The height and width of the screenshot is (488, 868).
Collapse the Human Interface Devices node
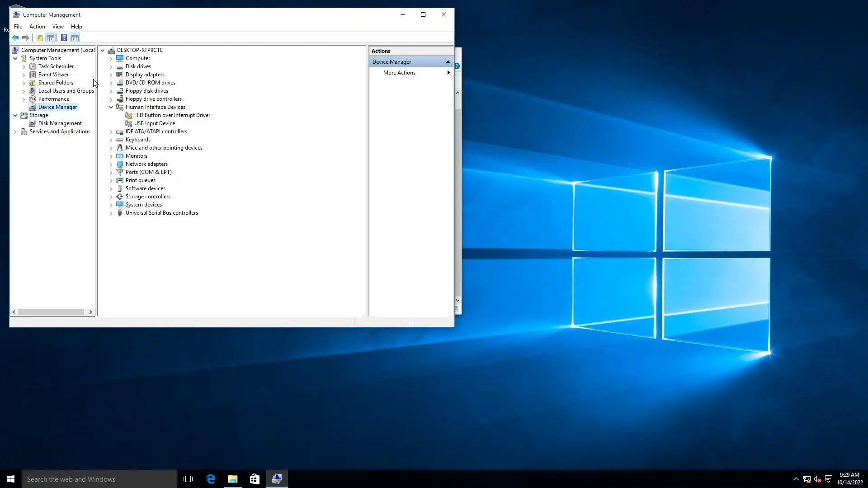[x=111, y=108]
